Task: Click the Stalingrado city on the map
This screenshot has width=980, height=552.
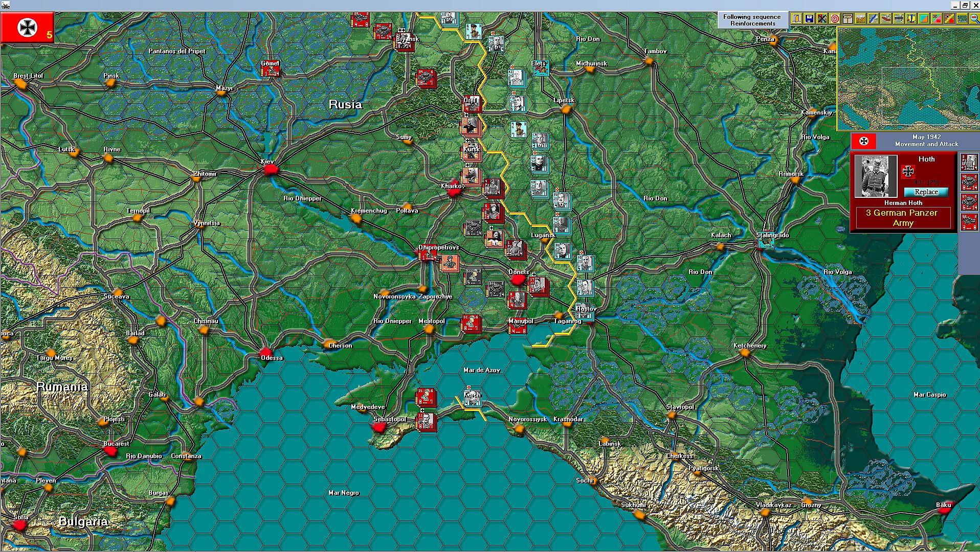Action: coord(765,243)
